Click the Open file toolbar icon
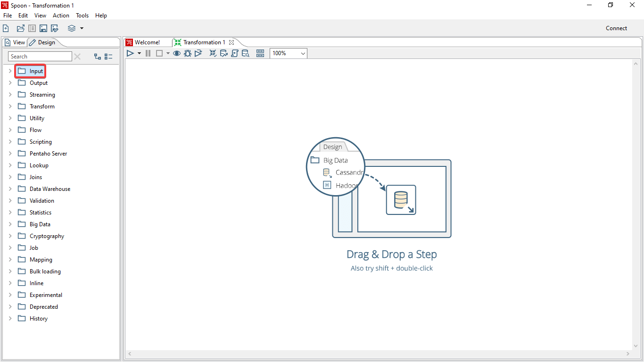The image size is (644, 362). pyautogui.click(x=21, y=28)
